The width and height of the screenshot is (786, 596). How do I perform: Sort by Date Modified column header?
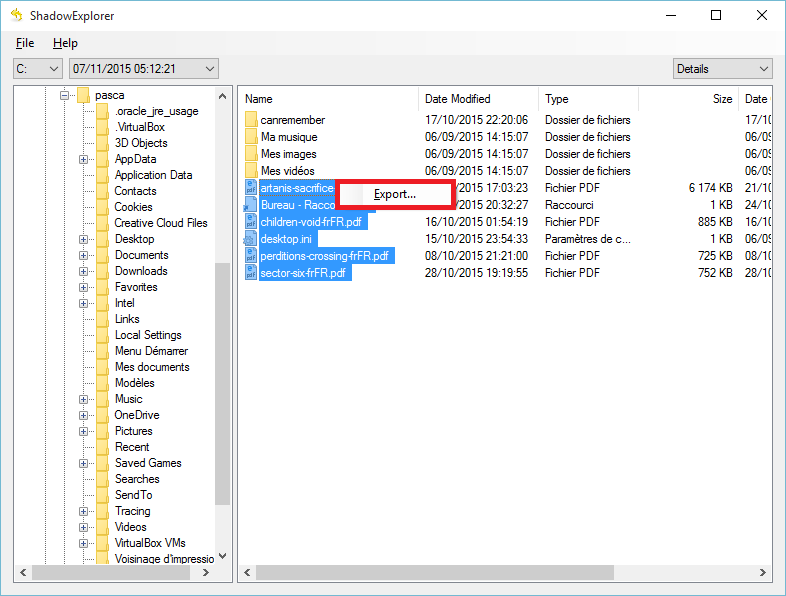click(x=458, y=99)
